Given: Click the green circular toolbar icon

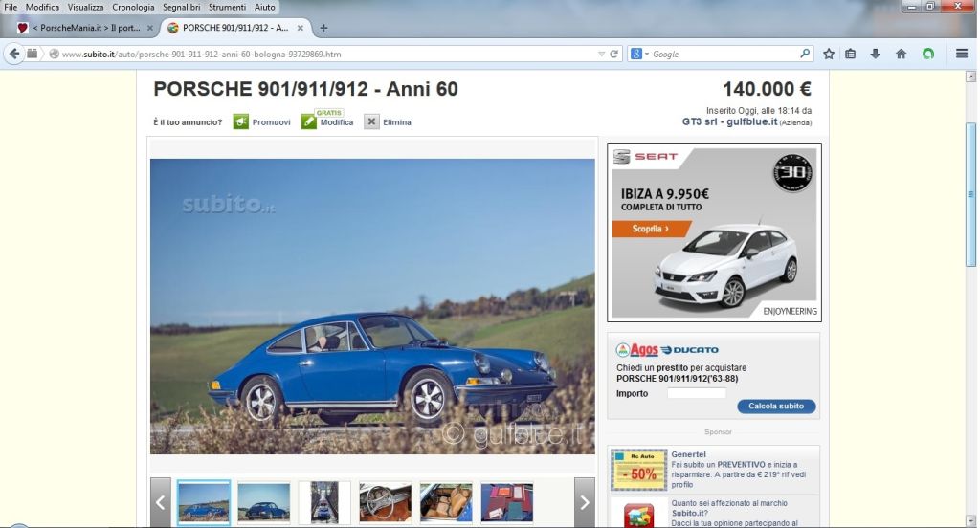Looking at the screenshot, I should 928,54.
